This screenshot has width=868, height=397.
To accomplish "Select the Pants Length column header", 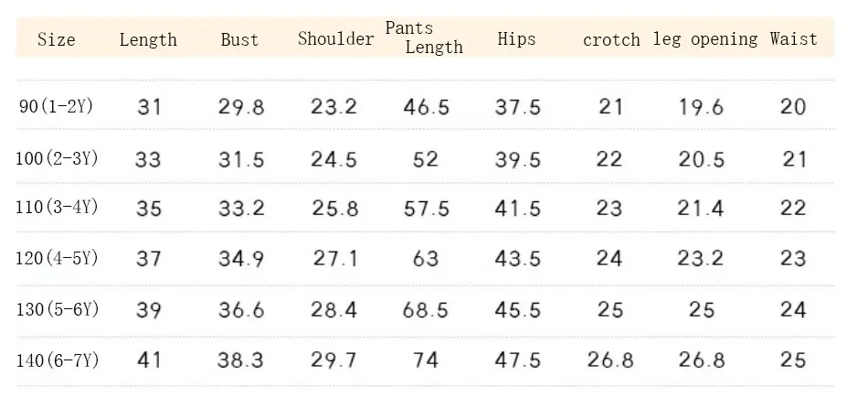I will (x=424, y=38).
